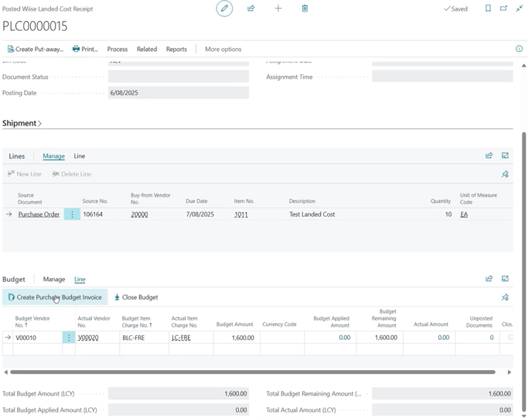Image resolution: width=532 pixels, height=418 pixels.
Task: Click the bookmark icon at top right
Action: click(488, 9)
